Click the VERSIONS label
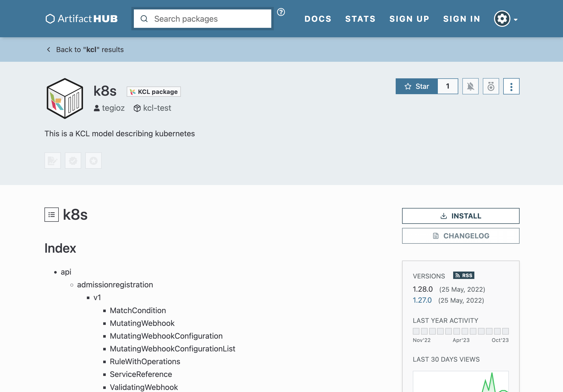Screen dimensions: 563x392 point(429,276)
